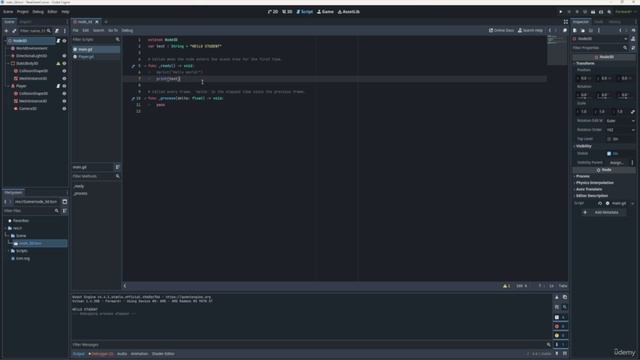Collapse the scripts panel with the arrow
Screen dimensions: 640x360
[x=125, y=286]
